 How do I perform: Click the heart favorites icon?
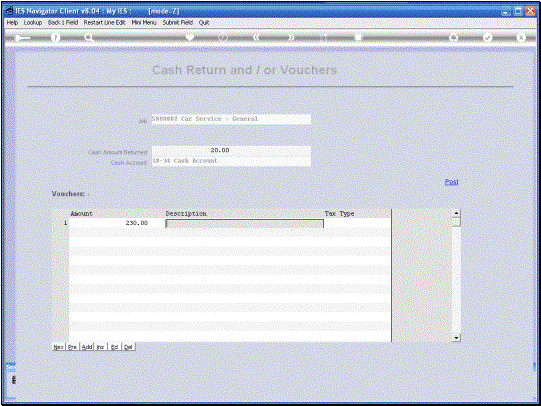point(190,37)
